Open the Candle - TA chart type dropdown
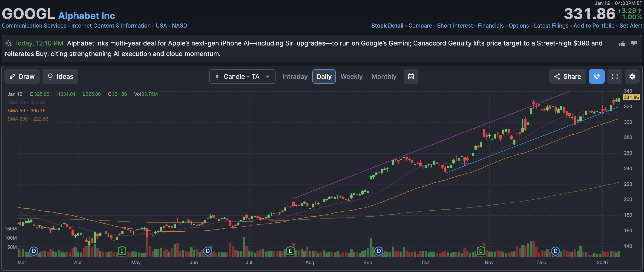 point(242,76)
